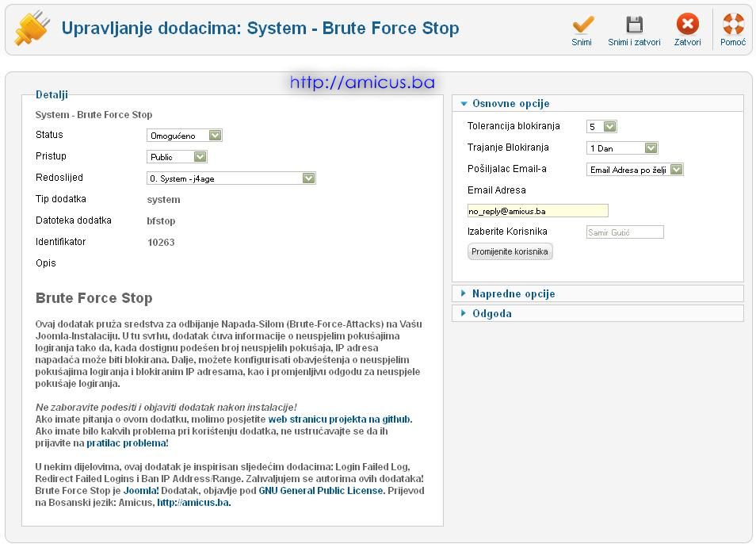The height and width of the screenshot is (544, 756).
Task: Open the http://amicus.ba link in description
Action: (x=194, y=503)
